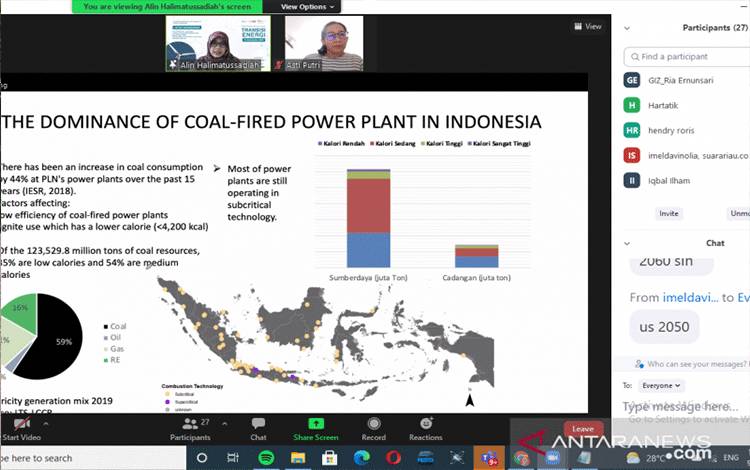Click the blue Kalori Rendah legend swatch
The height and width of the screenshot is (470, 750).
(x=320, y=143)
